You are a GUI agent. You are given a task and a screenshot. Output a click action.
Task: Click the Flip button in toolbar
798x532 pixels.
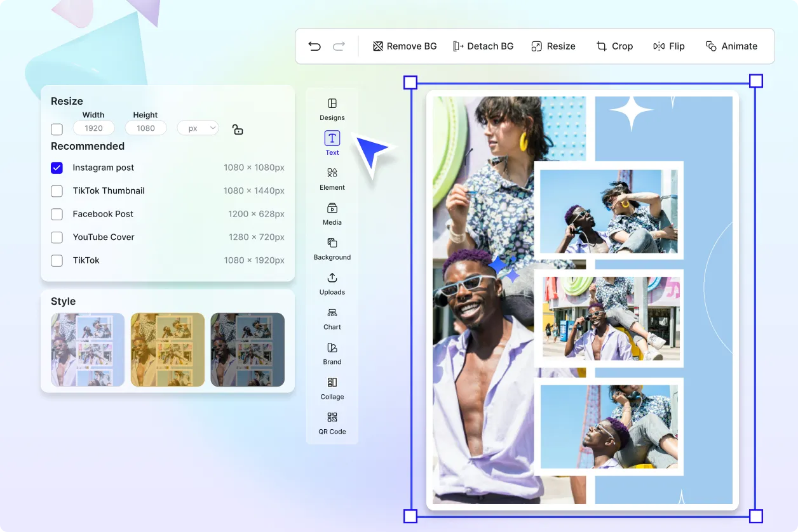[669, 46]
